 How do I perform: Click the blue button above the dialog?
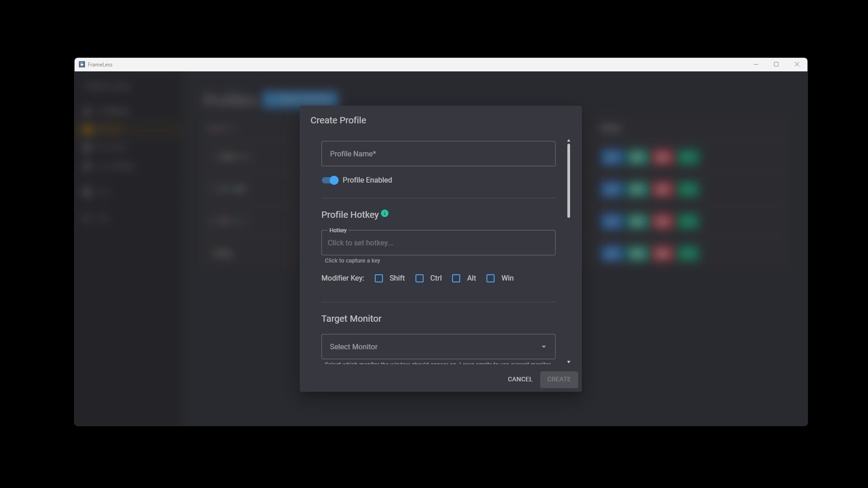point(300,99)
